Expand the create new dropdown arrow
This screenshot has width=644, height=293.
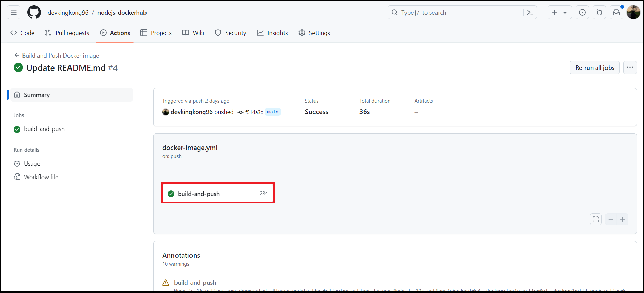coord(565,13)
